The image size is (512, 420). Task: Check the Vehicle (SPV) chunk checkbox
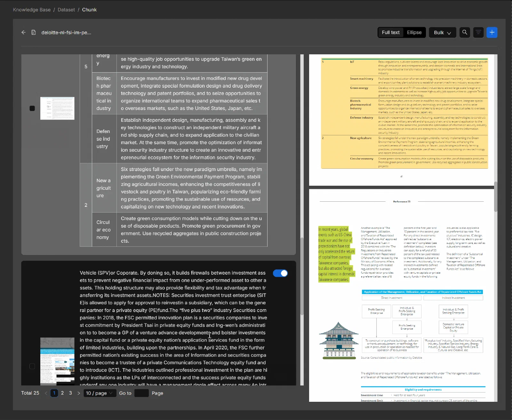(x=32, y=366)
